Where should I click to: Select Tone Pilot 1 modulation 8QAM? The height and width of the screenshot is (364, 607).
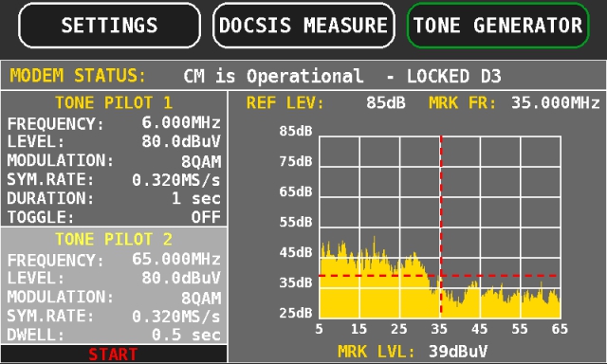click(x=201, y=161)
